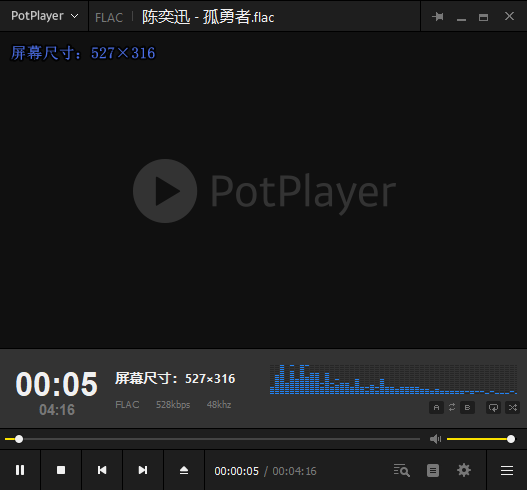Click the FLAC codec label in info panel

(127, 405)
